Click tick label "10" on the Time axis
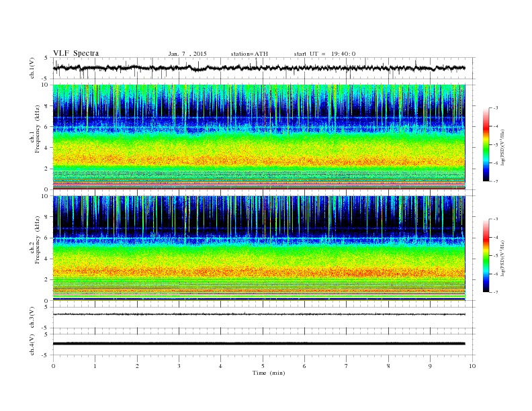Screen dimensions: 532x411 tap(472, 366)
